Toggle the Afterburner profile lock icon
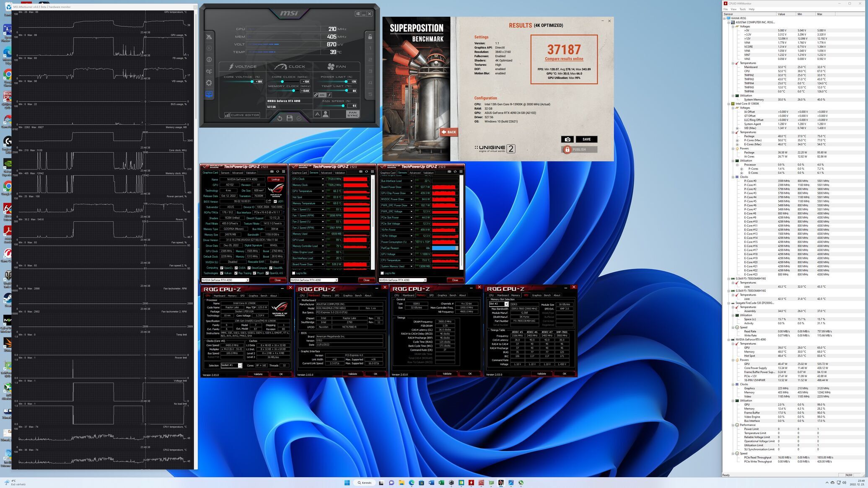868x488 pixels. pyautogui.click(x=370, y=37)
